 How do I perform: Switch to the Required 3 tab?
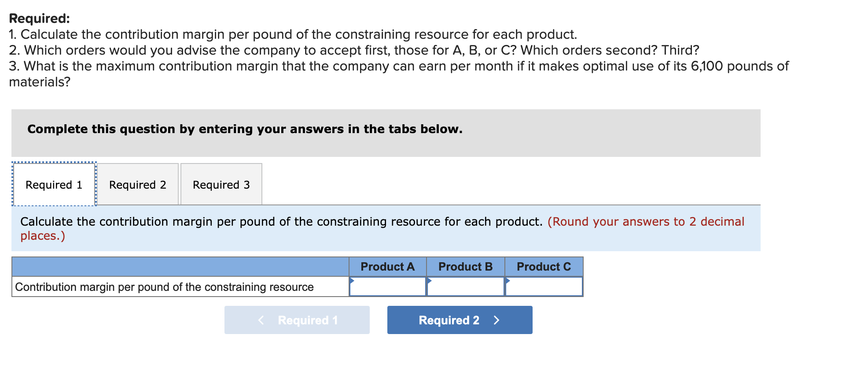[221, 184]
